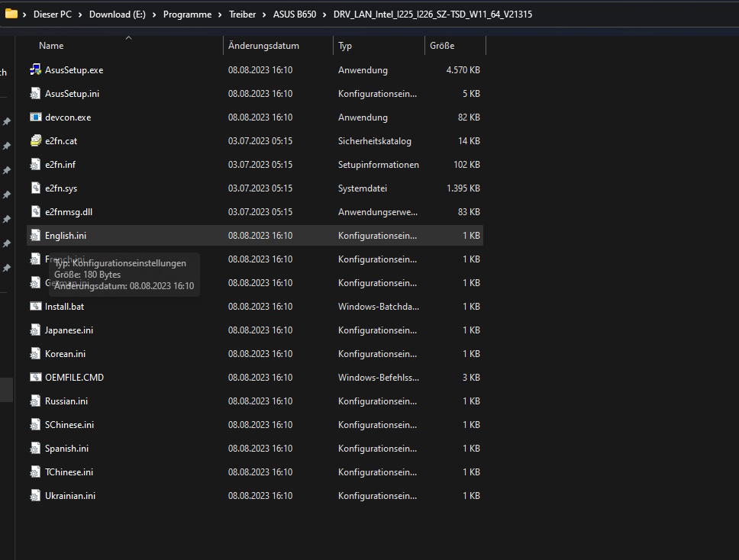Click the devcon.exe application icon
This screenshot has height=560, width=739.
35,117
